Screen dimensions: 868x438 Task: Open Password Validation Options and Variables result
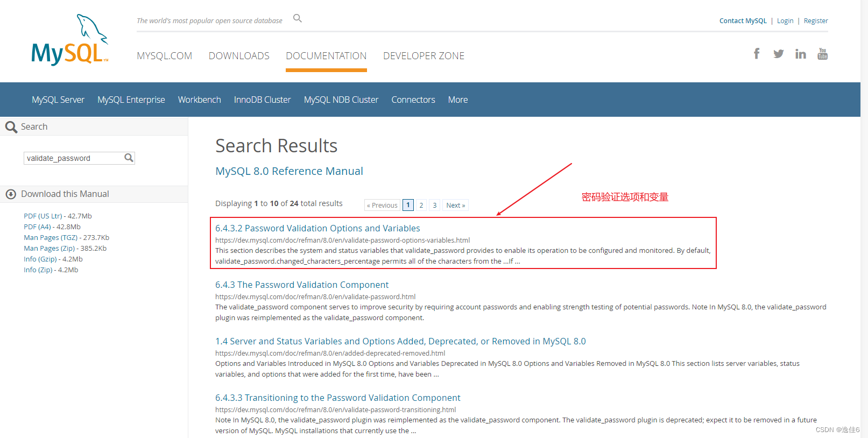point(317,228)
